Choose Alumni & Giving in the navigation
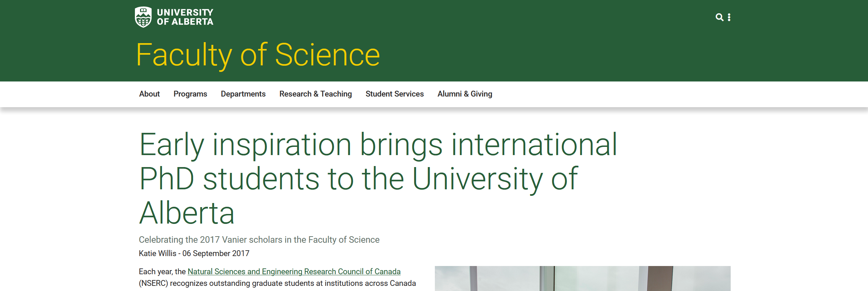 [465, 94]
